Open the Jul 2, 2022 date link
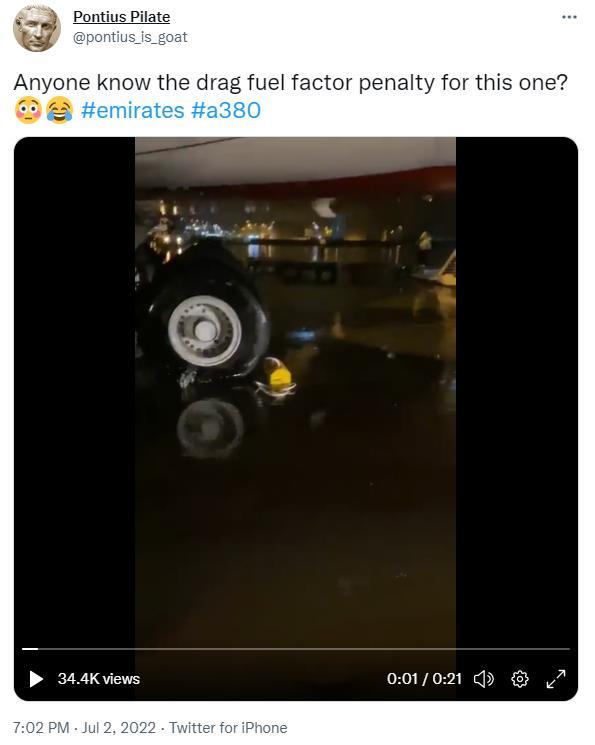 point(119,727)
